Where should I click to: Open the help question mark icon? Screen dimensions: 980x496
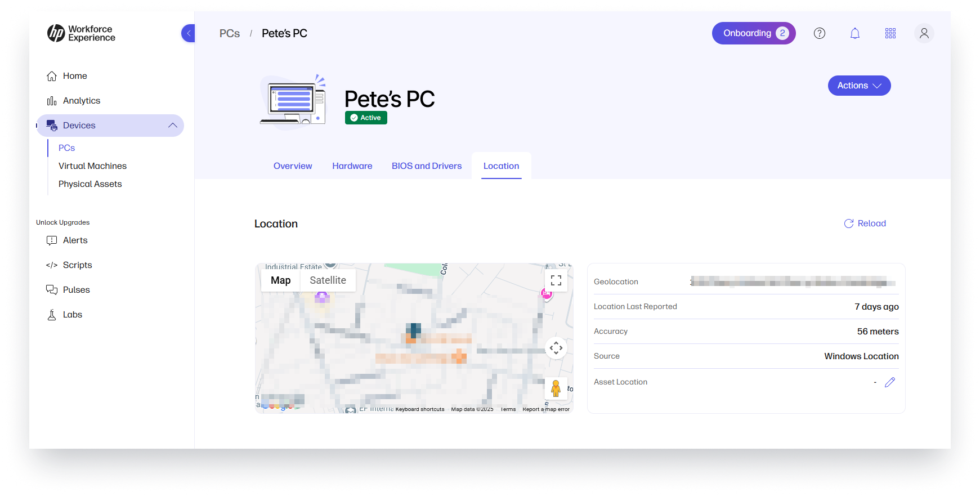tap(820, 33)
